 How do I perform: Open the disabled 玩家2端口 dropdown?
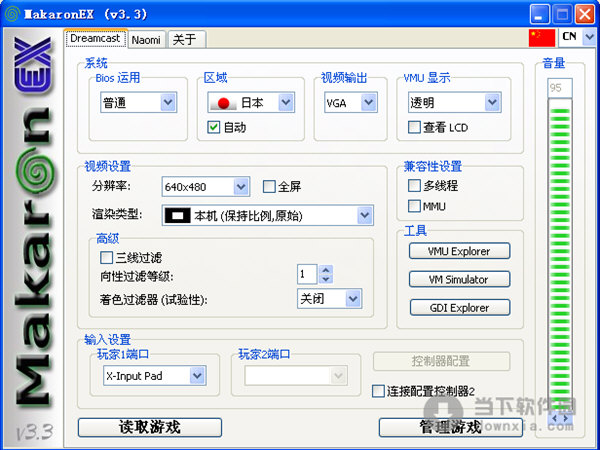click(296, 376)
